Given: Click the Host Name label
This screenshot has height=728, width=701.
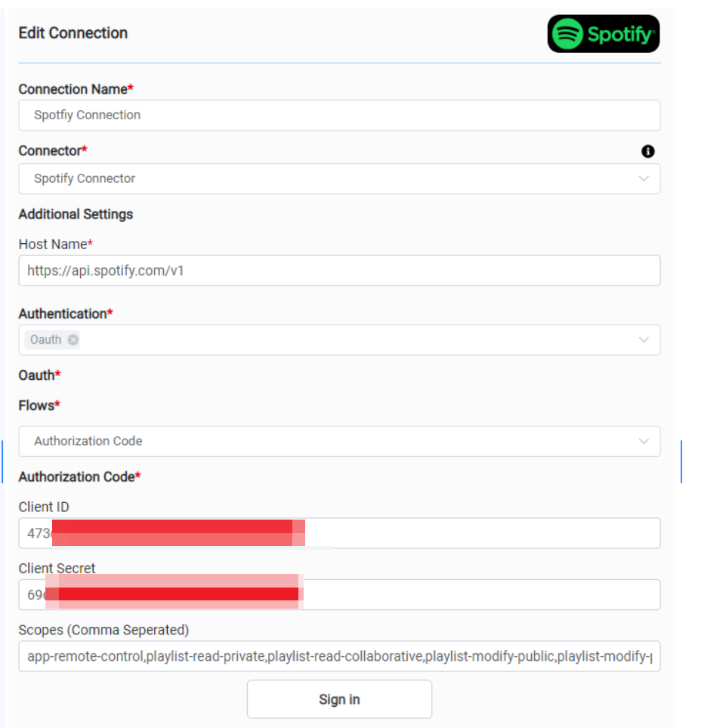Looking at the screenshot, I should point(54,245).
